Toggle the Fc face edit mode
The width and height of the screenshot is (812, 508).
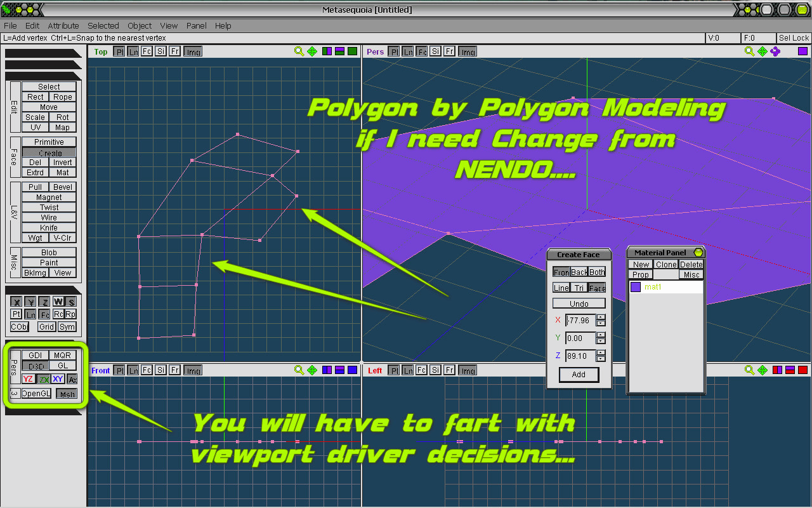(44, 314)
